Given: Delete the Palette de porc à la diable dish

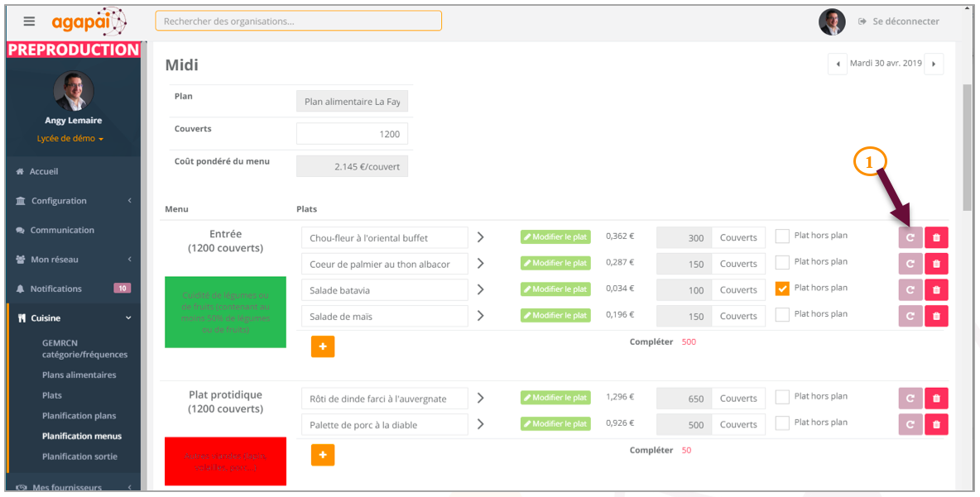Looking at the screenshot, I should pyautogui.click(x=936, y=424).
